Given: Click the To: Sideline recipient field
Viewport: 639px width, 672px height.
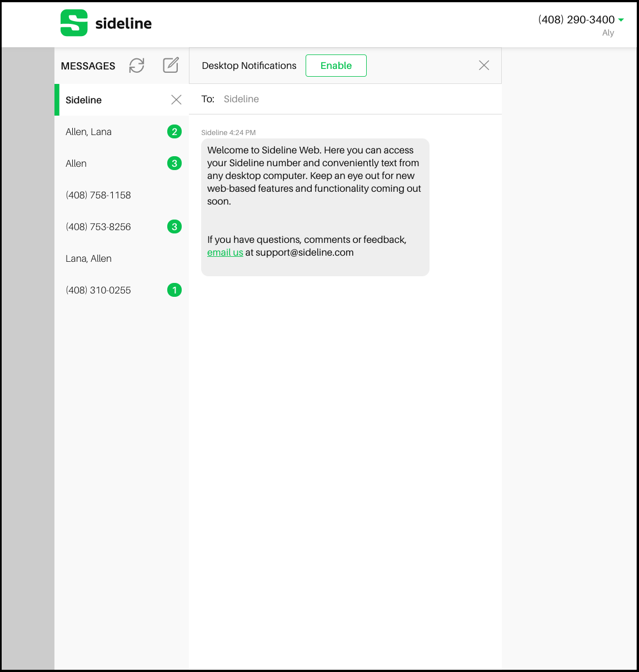Looking at the screenshot, I should [345, 99].
